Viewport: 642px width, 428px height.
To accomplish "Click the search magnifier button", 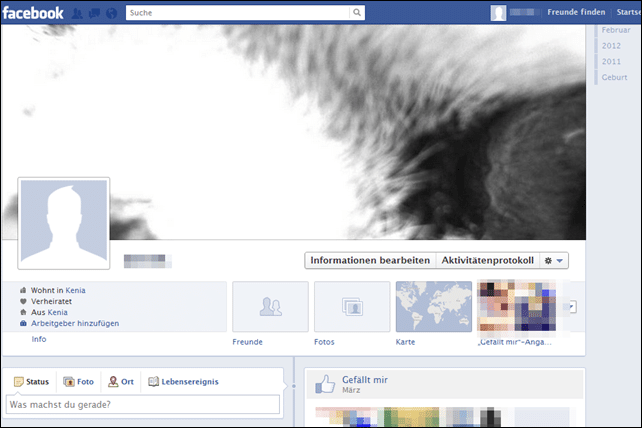I will (x=357, y=13).
